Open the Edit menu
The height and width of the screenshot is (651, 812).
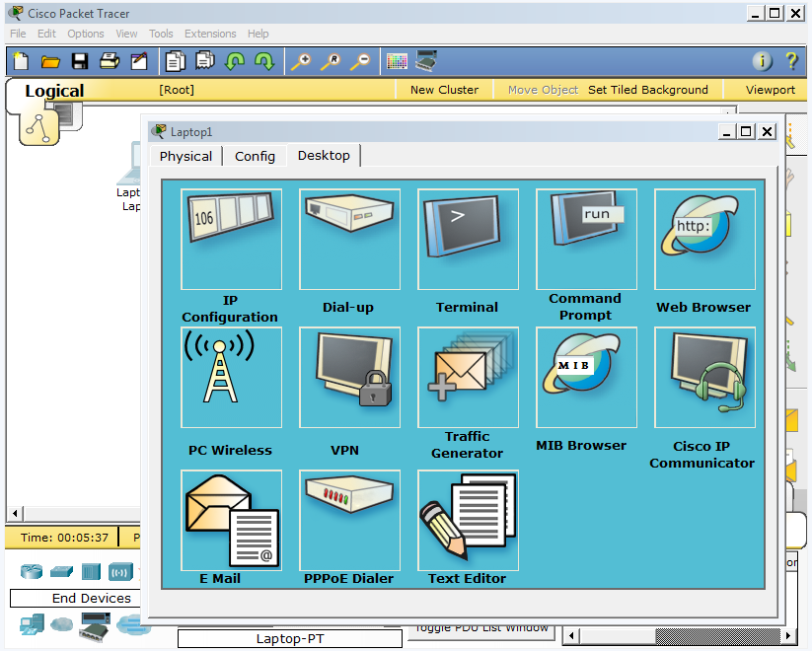click(46, 34)
